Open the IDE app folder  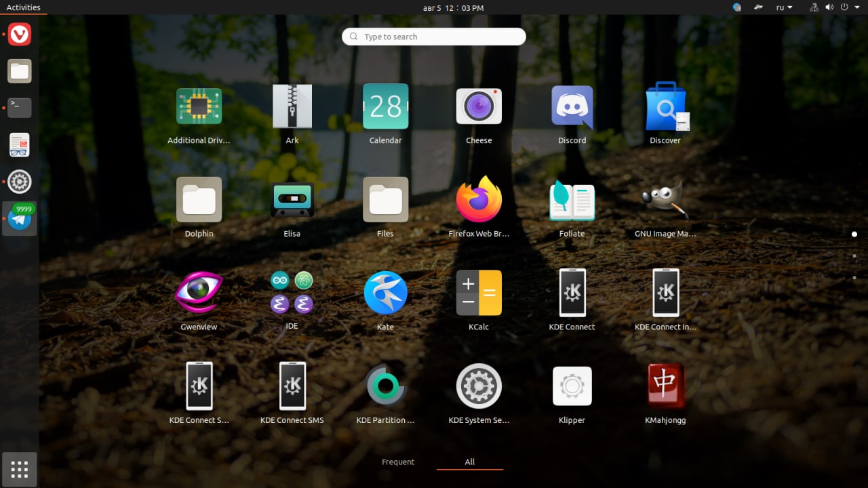tap(292, 300)
